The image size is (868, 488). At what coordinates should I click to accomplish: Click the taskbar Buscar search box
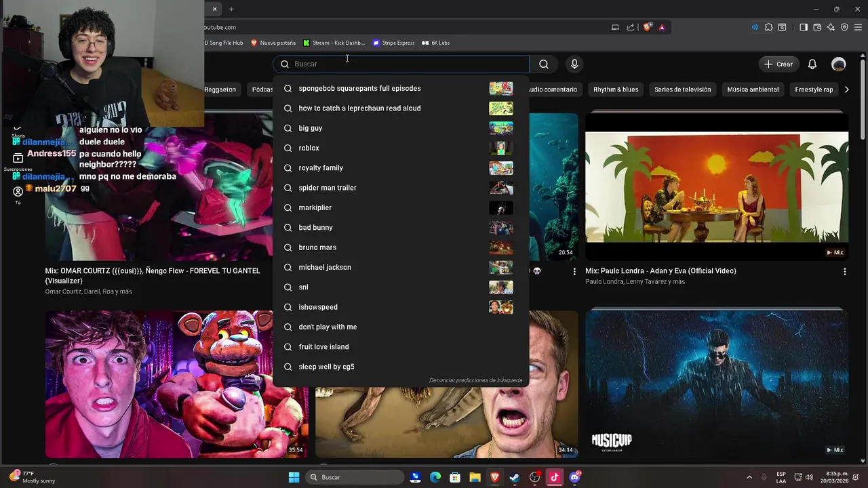355,477
